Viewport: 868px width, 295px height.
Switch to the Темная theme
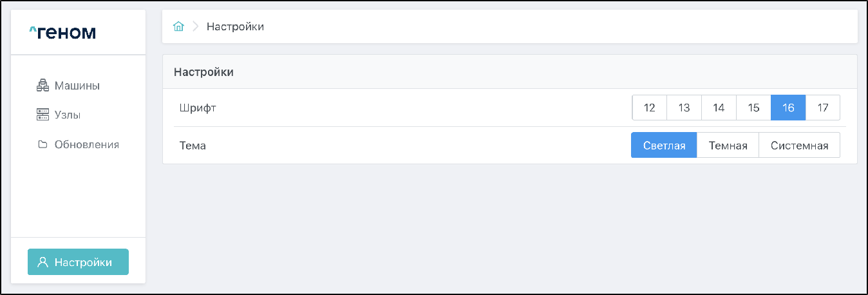tap(728, 146)
